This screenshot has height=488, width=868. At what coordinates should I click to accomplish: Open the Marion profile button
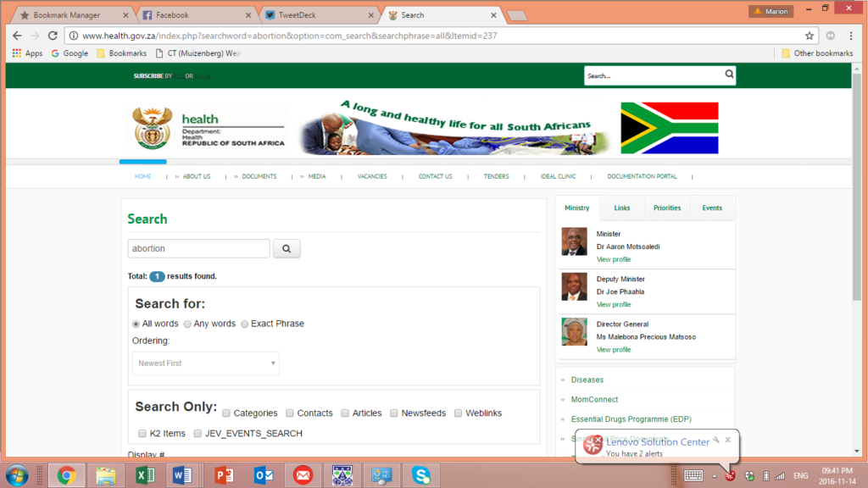tap(771, 11)
